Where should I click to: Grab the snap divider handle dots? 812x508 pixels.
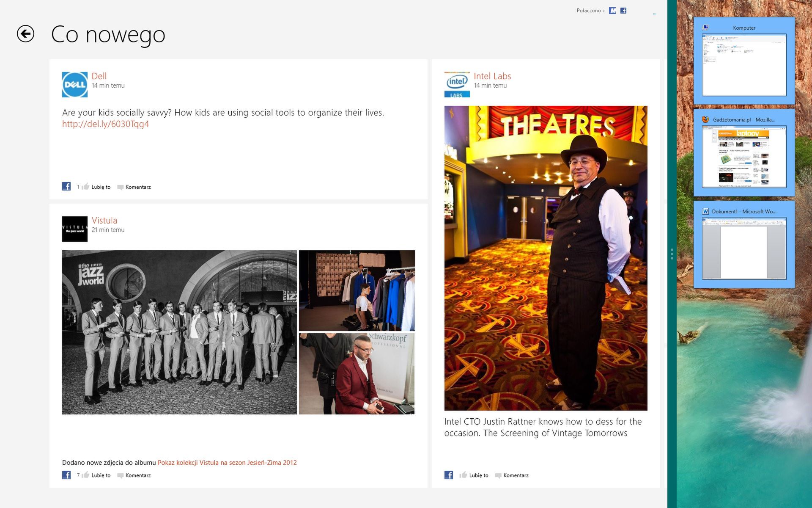click(x=672, y=254)
